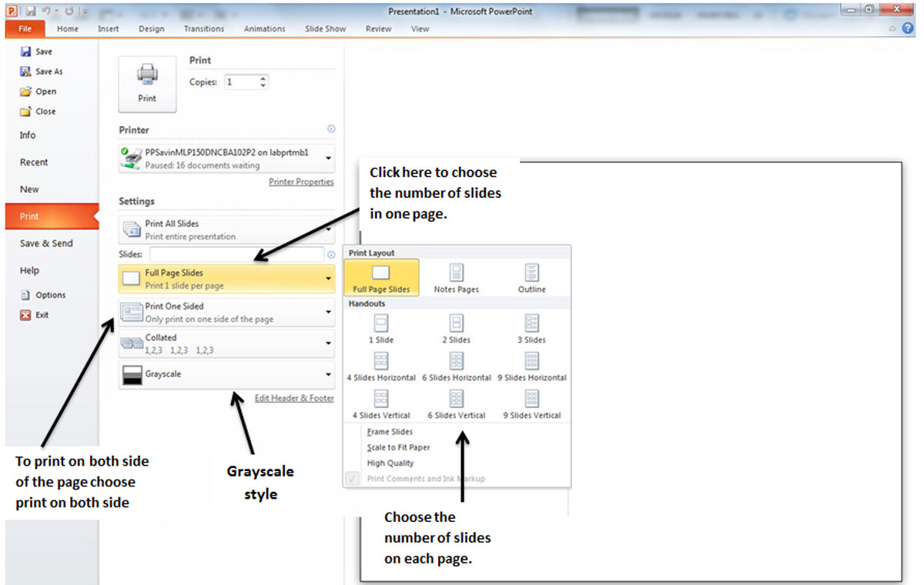This screenshot has width=924, height=585.
Task: Open Help in backstage sidebar
Action: pos(29,271)
